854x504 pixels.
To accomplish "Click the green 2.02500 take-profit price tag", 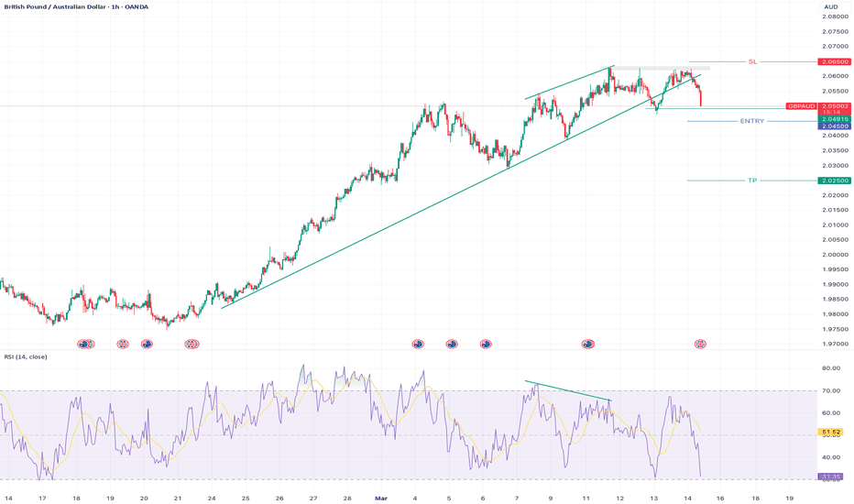I will (x=835, y=181).
